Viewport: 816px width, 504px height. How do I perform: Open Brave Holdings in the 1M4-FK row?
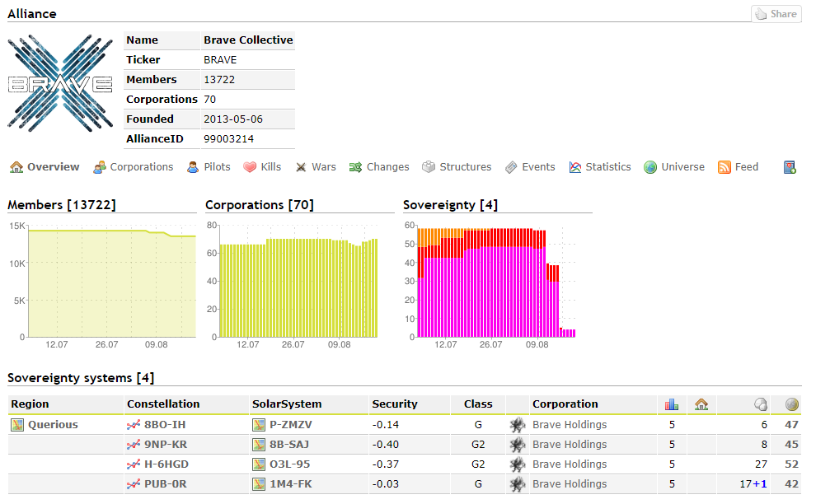[570, 484]
